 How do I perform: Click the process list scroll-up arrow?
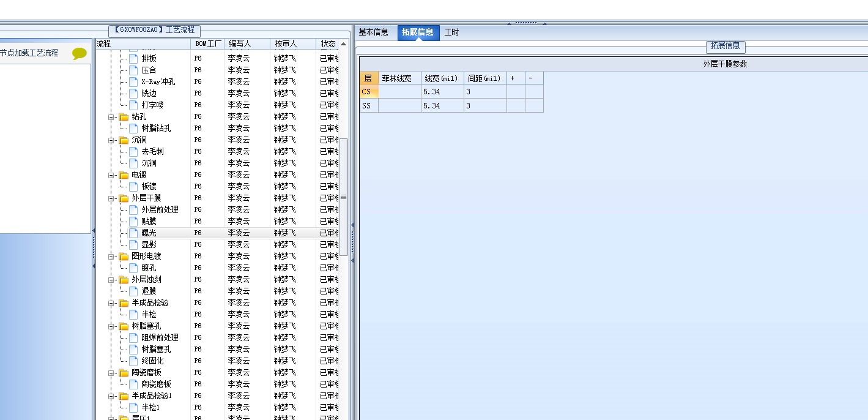point(344,44)
